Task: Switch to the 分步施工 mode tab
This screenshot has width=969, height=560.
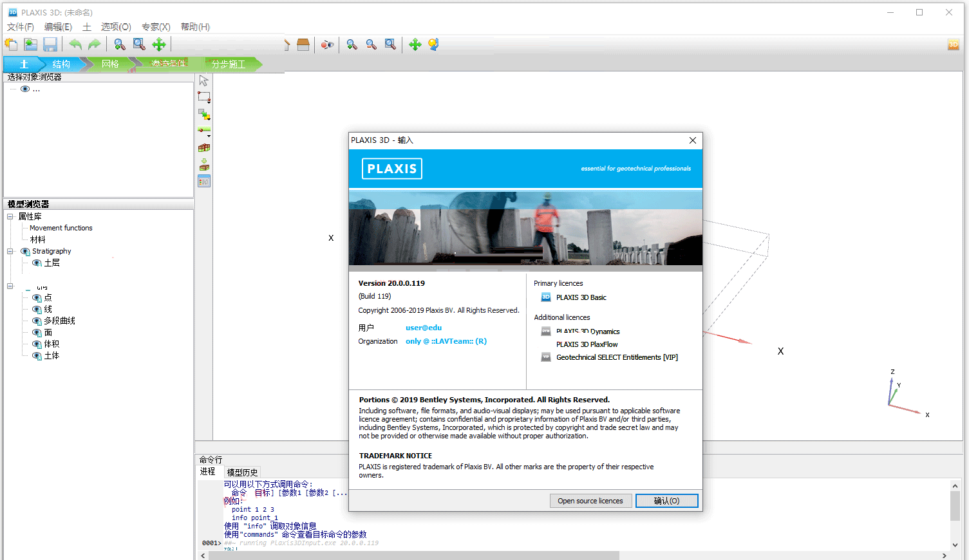Action: point(228,64)
